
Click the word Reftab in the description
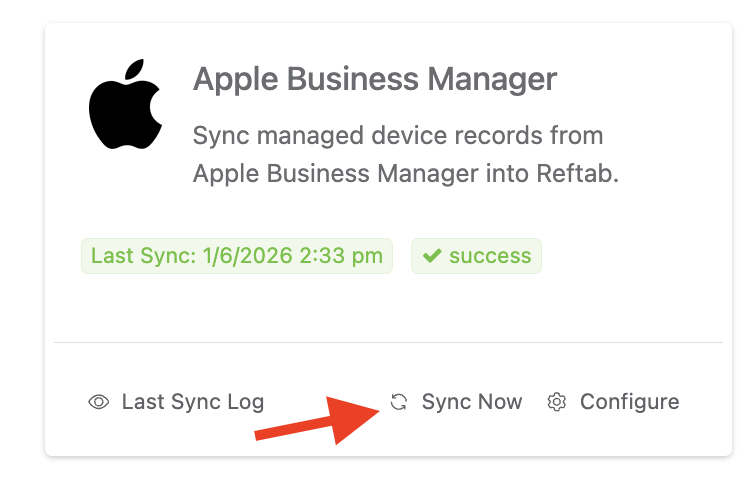point(578,173)
